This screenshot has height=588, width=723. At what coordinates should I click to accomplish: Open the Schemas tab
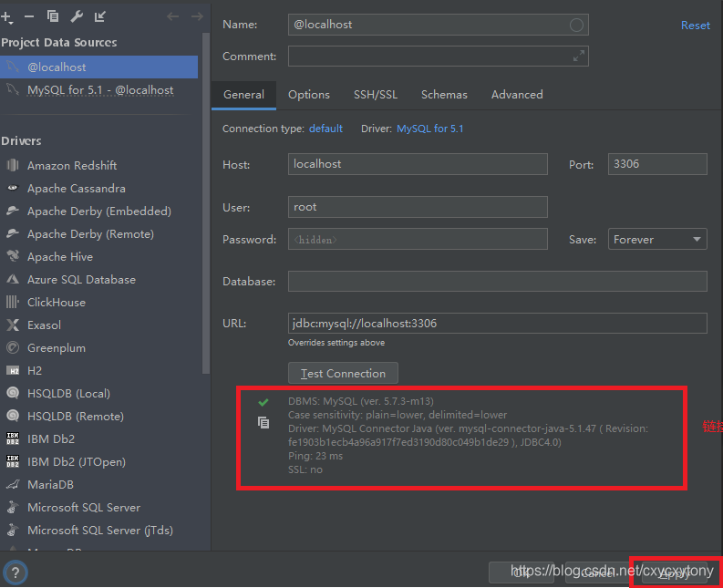[x=444, y=95]
